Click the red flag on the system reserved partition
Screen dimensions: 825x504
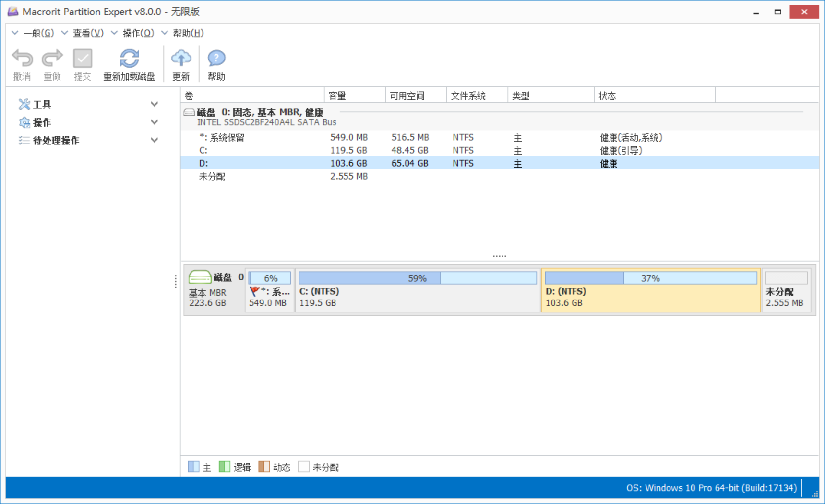click(254, 291)
